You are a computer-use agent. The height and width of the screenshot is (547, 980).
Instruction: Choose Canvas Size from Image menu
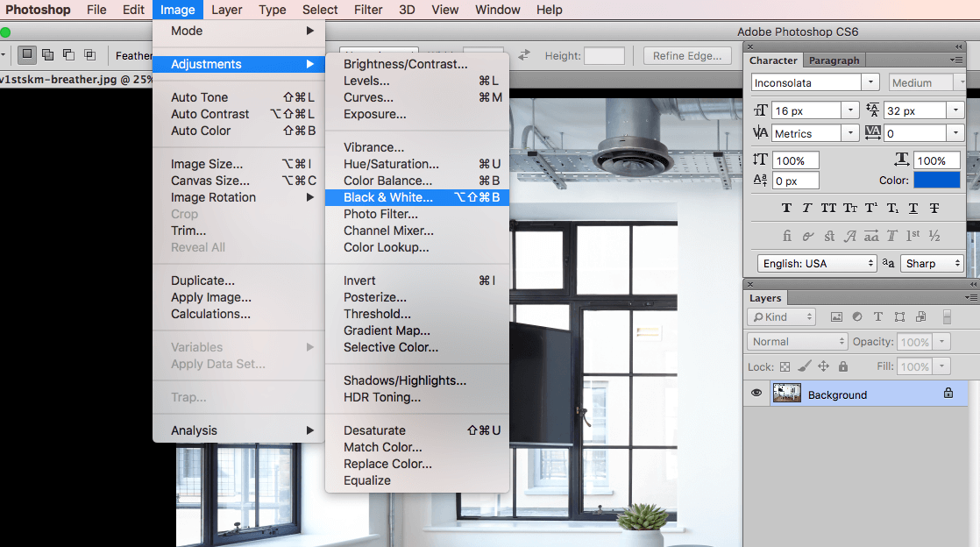pyautogui.click(x=238, y=180)
